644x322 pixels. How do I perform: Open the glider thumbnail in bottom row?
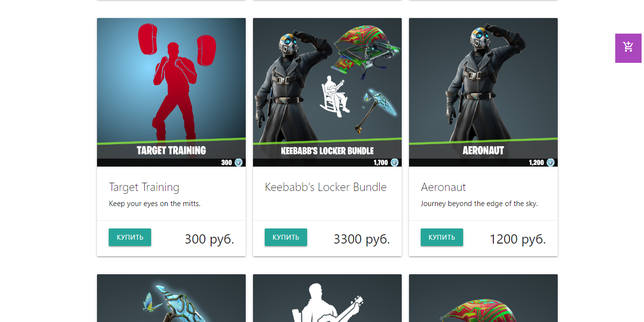[483, 298]
